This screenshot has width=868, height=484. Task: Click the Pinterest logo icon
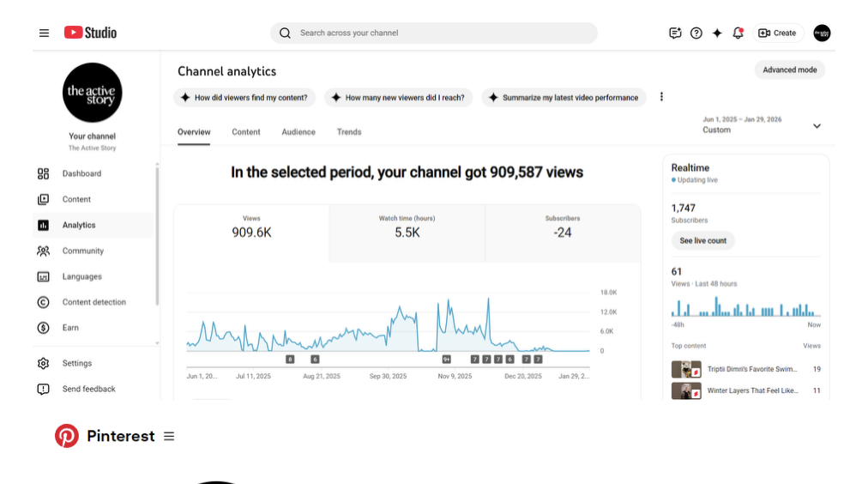66,436
